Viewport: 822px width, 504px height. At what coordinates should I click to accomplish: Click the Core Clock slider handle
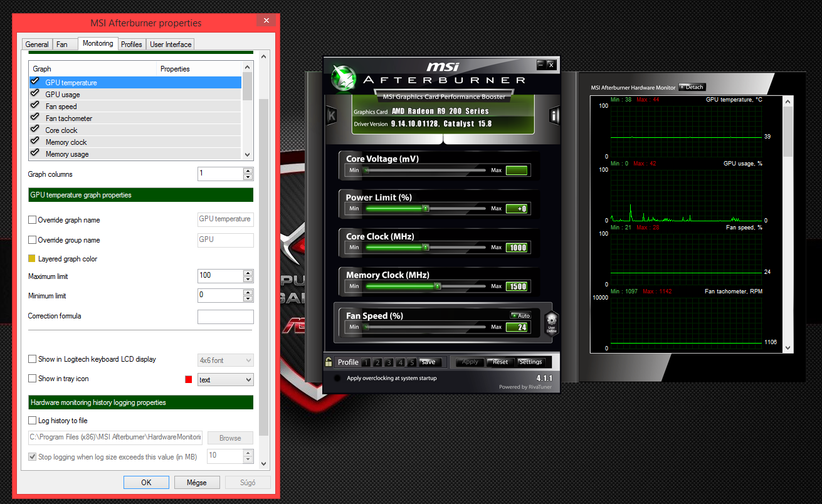click(x=425, y=248)
